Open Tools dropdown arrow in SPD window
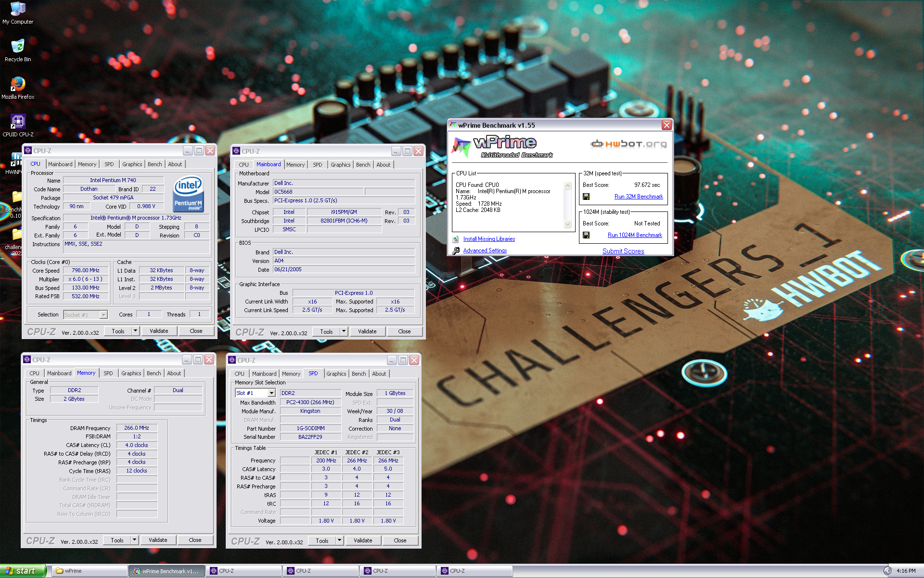Image resolution: width=924 pixels, height=578 pixels. point(339,540)
